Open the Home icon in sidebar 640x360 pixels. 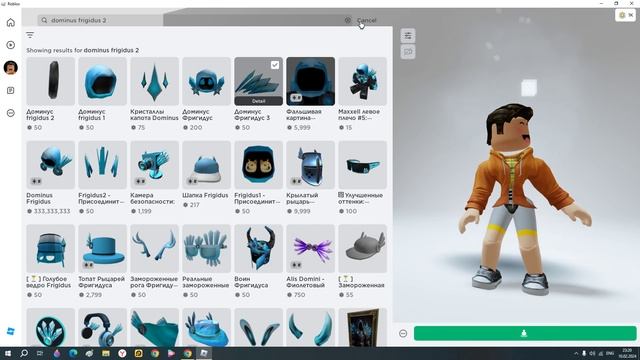[11, 22]
